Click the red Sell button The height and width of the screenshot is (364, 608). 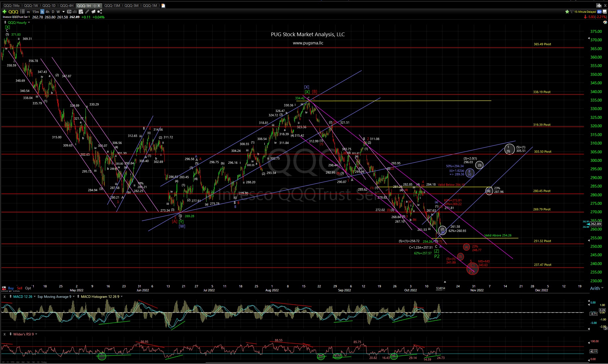(x=20, y=288)
